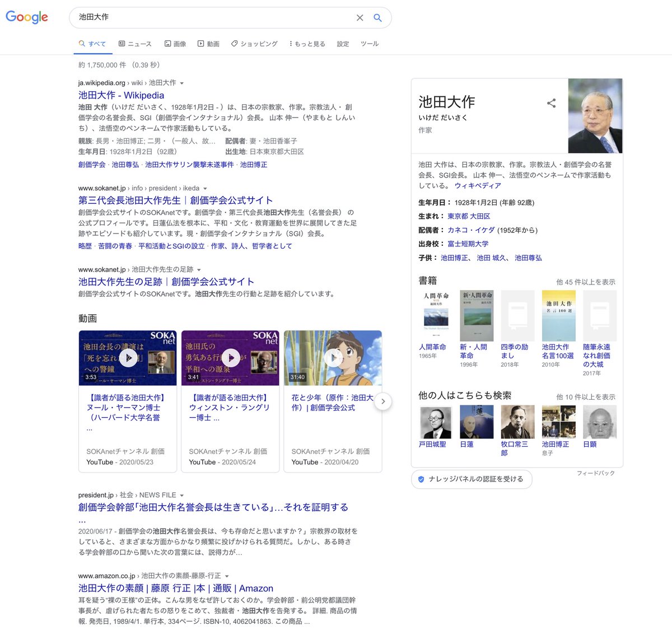Switch to 画像 tab
The width and height of the screenshot is (672, 635).
point(175,44)
